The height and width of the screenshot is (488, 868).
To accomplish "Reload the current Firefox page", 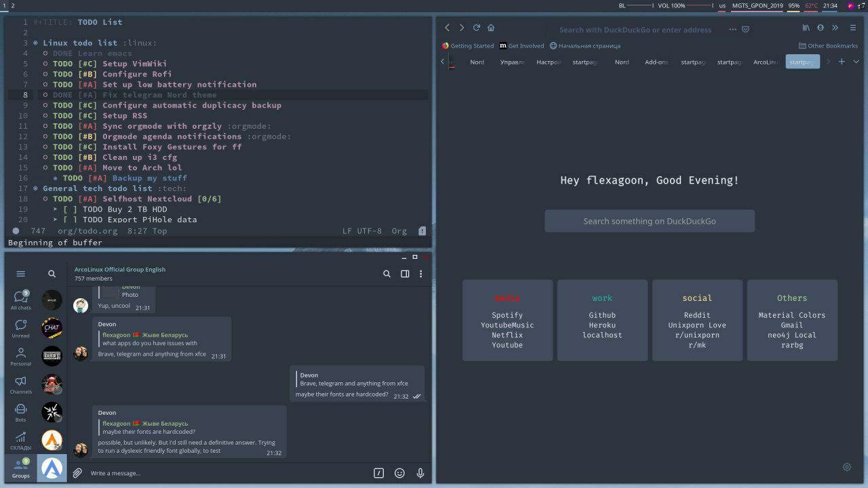I will click(x=476, y=28).
